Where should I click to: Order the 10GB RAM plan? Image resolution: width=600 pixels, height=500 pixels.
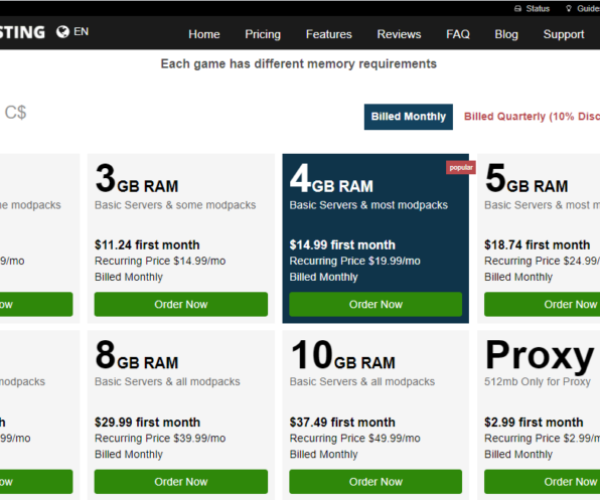click(x=375, y=481)
